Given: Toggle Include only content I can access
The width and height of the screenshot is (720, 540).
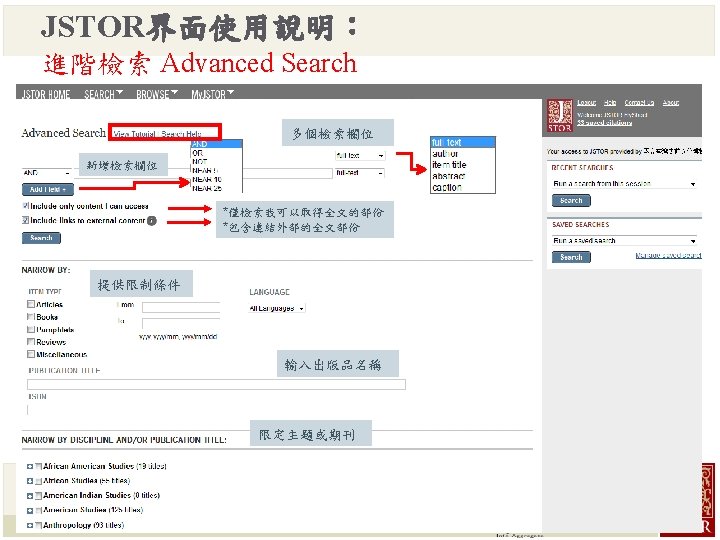Looking at the screenshot, I should 26,206.
